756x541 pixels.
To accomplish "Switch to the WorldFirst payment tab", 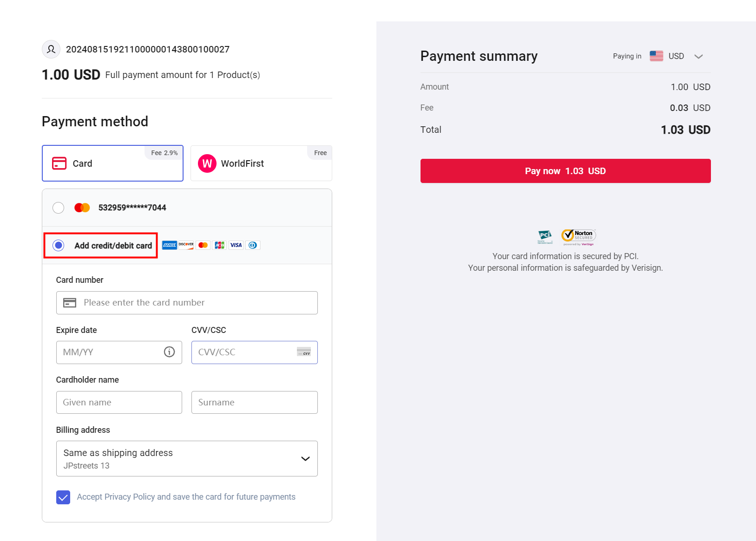I will [261, 163].
